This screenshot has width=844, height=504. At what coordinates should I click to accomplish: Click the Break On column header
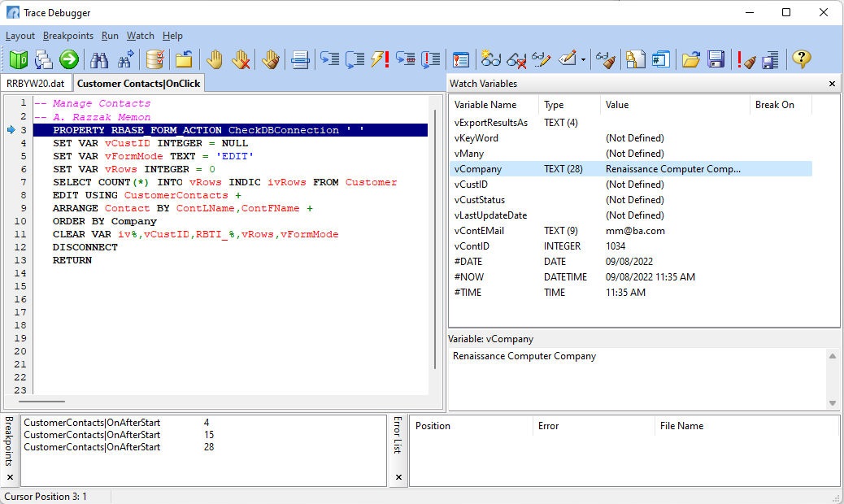pyautogui.click(x=781, y=105)
